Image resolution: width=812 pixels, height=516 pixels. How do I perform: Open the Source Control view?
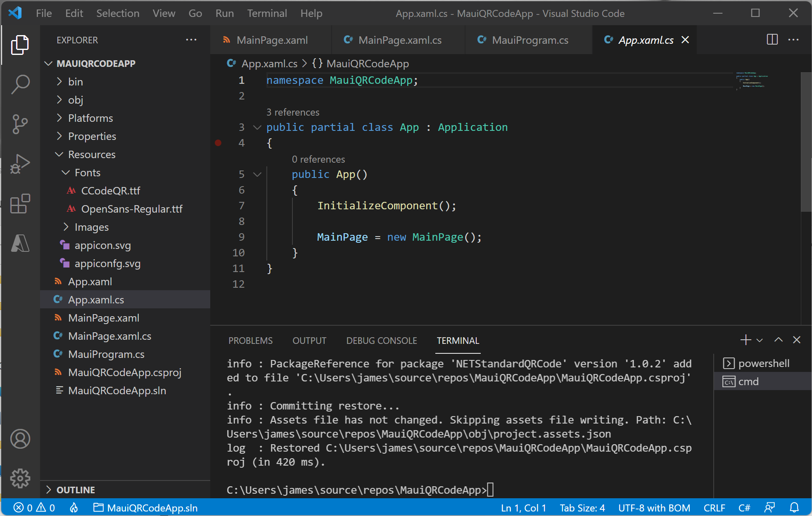[x=20, y=124]
